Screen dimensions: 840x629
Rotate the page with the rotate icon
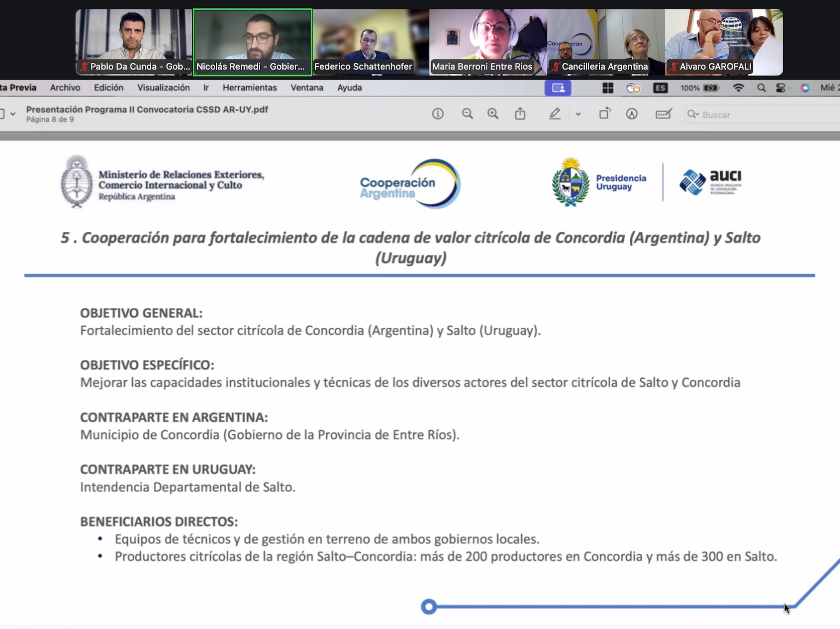pyautogui.click(x=604, y=114)
